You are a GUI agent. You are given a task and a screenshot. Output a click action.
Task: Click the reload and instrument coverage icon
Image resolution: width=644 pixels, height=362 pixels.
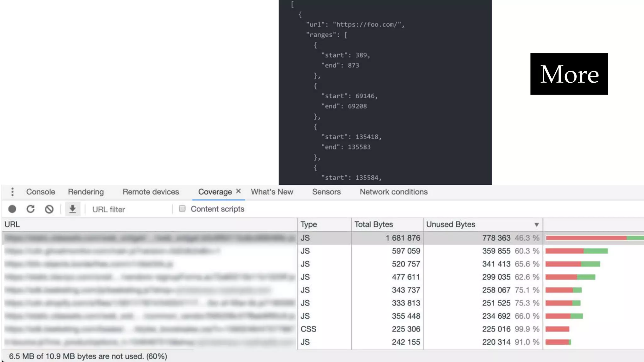[x=31, y=209]
